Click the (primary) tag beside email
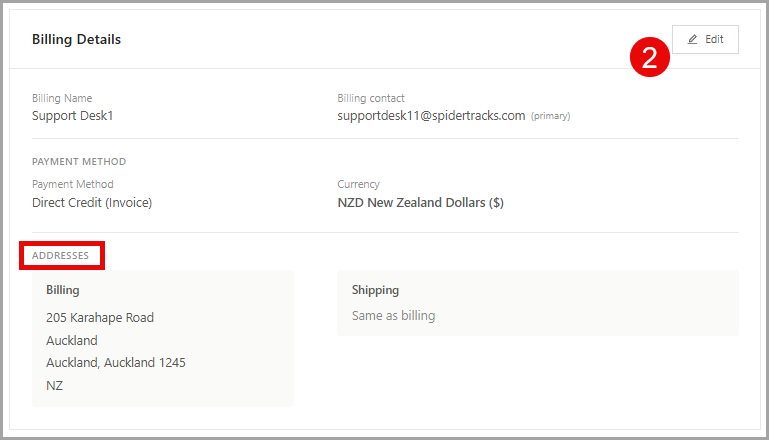The image size is (769, 440). tap(550, 116)
